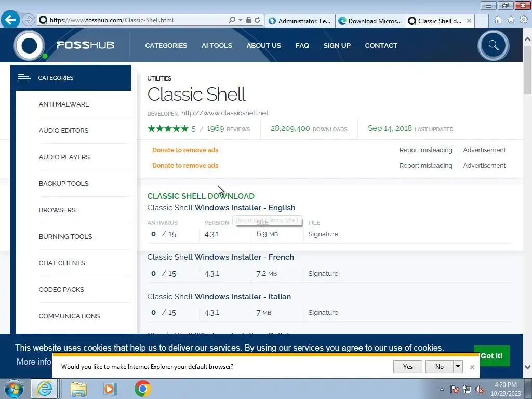Click SIGN UP in navigation
Viewport: 532px width, 399px height.
tap(337, 46)
